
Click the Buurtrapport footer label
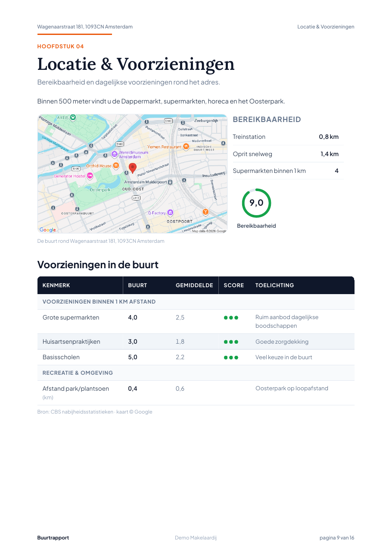tap(53, 538)
